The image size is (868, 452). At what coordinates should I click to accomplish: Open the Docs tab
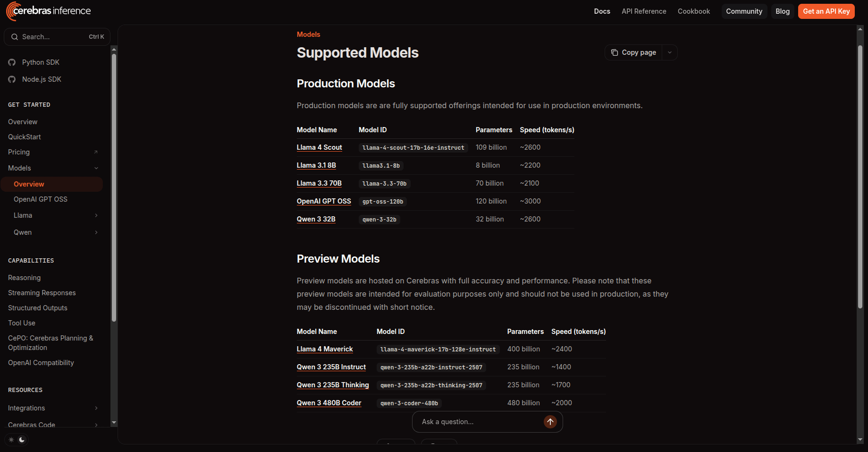pos(602,11)
